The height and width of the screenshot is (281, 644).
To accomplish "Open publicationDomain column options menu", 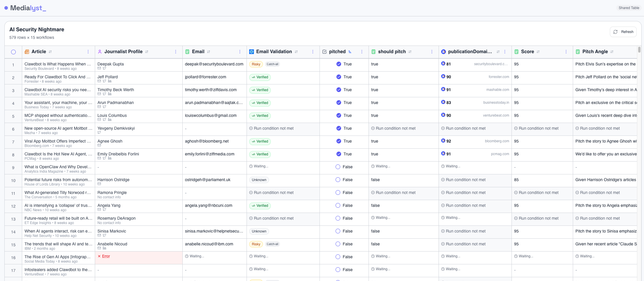I will pos(505,52).
